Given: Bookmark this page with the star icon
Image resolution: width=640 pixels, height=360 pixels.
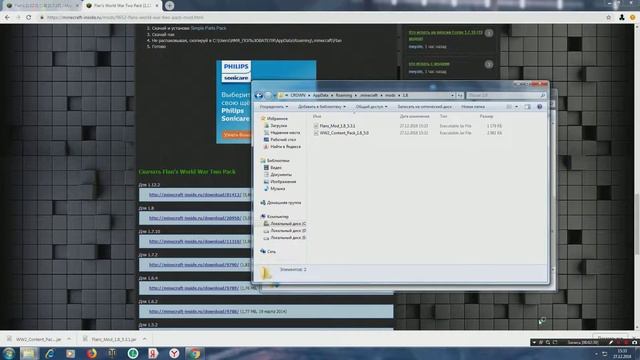Looking at the screenshot, I should coord(609,18).
